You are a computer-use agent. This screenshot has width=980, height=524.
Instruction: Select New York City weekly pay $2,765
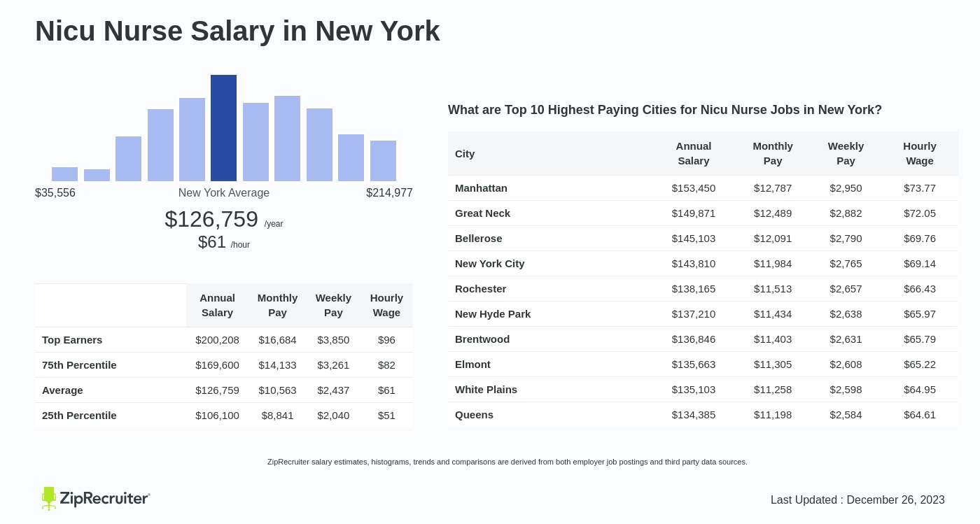pyautogui.click(x=846, y=263)
